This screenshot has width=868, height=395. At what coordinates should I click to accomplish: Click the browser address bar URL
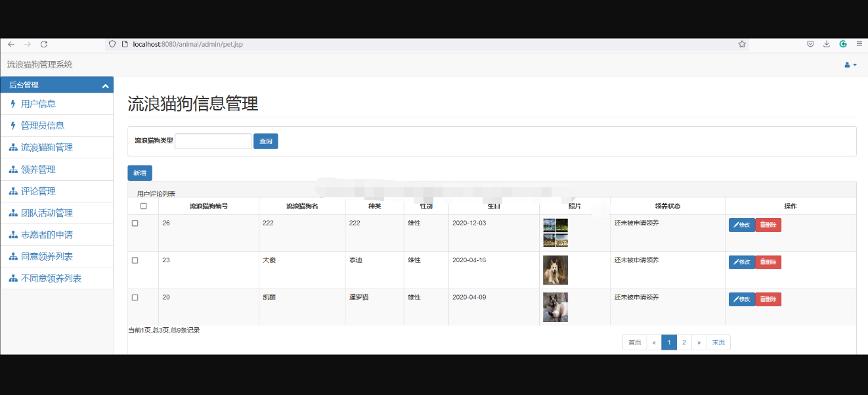(x=188, y=44)
